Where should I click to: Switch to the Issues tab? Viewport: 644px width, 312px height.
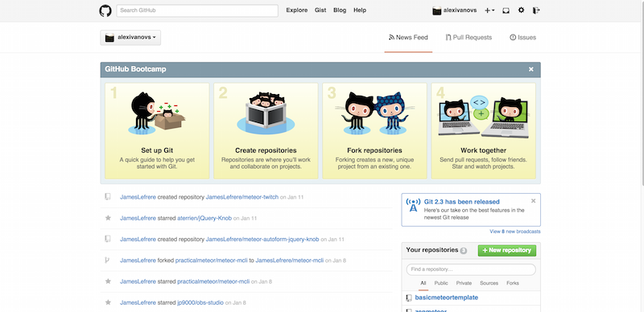[x=522, y=37]
